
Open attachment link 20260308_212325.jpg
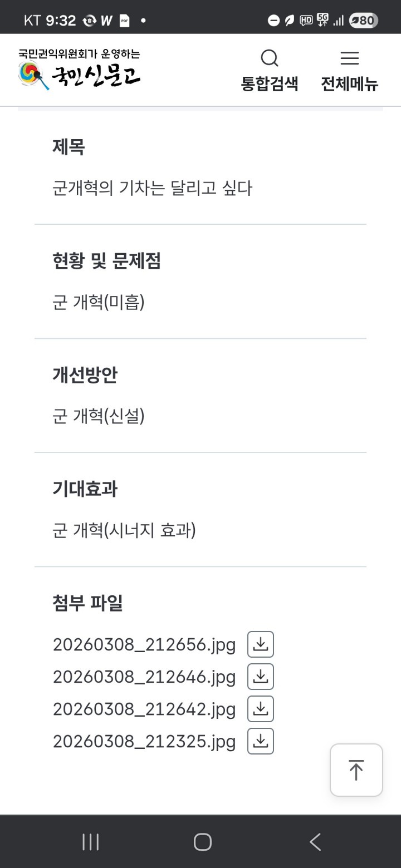(144, 742)
